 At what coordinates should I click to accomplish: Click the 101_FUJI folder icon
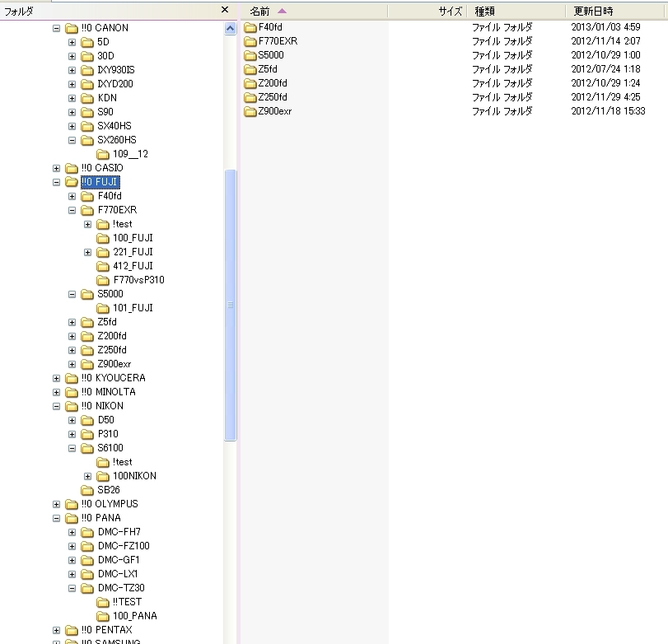coord(103,308)
